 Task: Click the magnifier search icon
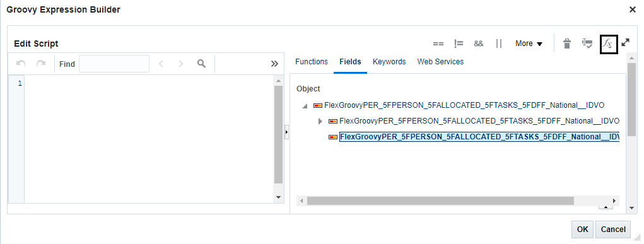click(201, 64)
